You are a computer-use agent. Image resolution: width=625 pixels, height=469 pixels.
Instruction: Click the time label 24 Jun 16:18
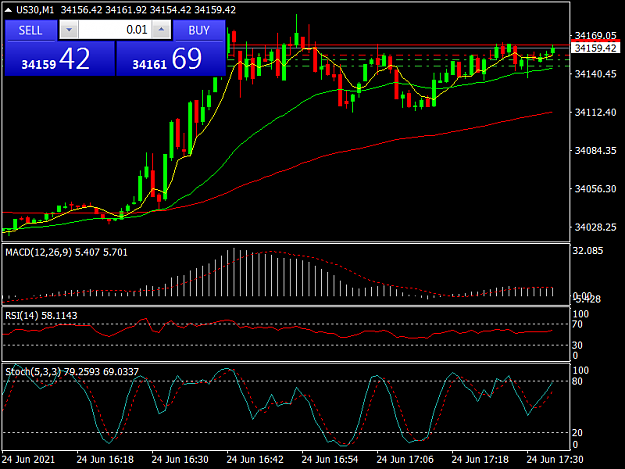105,459
